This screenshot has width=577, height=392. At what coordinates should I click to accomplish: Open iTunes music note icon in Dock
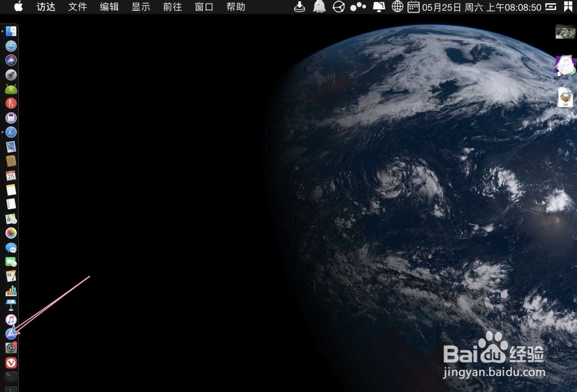(11, 319)
